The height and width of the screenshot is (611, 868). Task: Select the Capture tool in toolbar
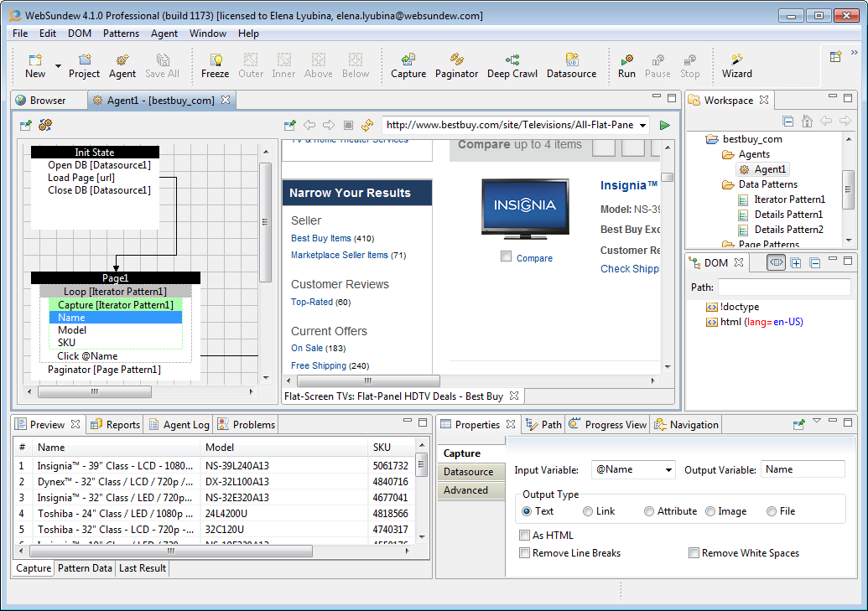pos(408,66)
